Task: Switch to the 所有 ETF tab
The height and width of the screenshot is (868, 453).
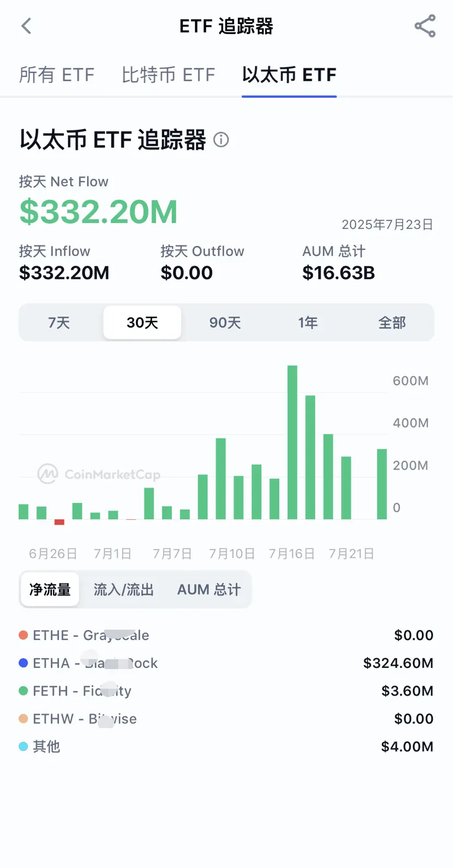Action: (57, 74)
